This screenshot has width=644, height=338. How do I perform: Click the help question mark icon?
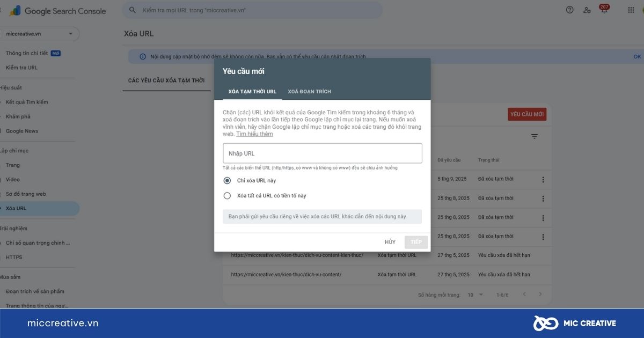point(570,10)
